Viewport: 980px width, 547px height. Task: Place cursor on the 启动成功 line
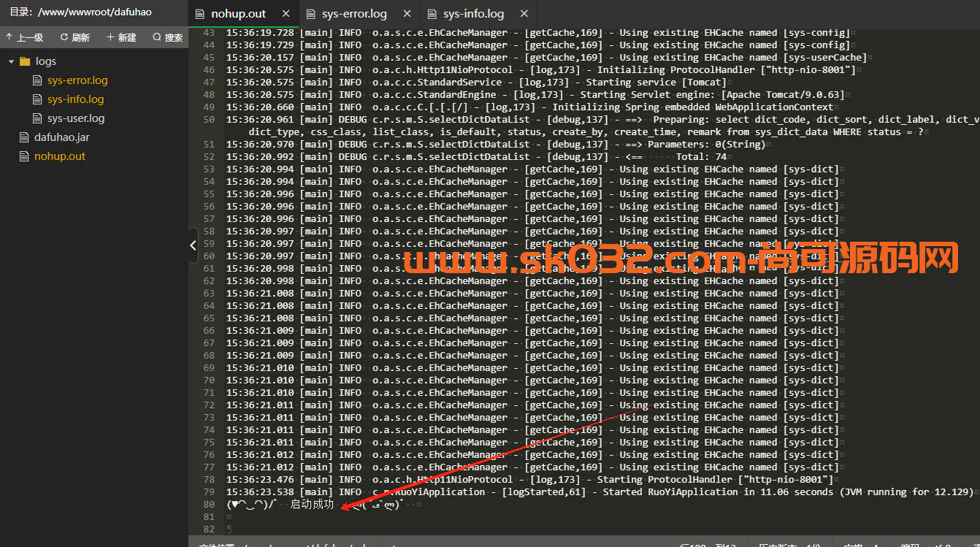click(x=313, y=505)
